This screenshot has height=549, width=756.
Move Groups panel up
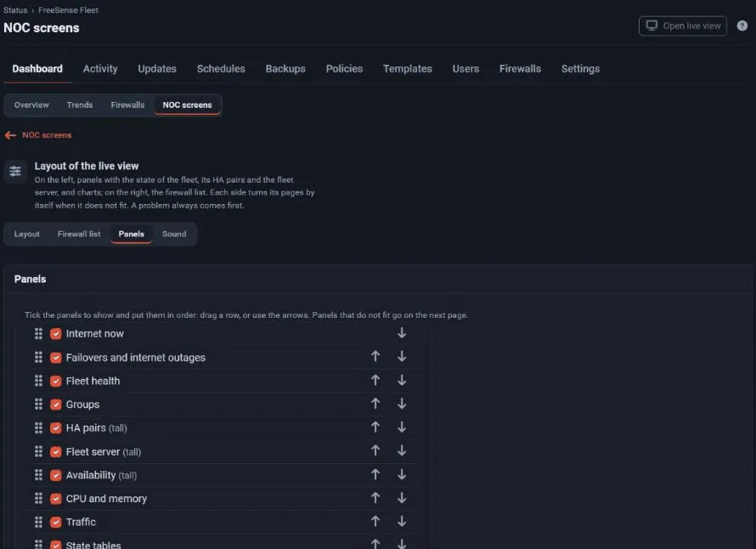[375, 404]
